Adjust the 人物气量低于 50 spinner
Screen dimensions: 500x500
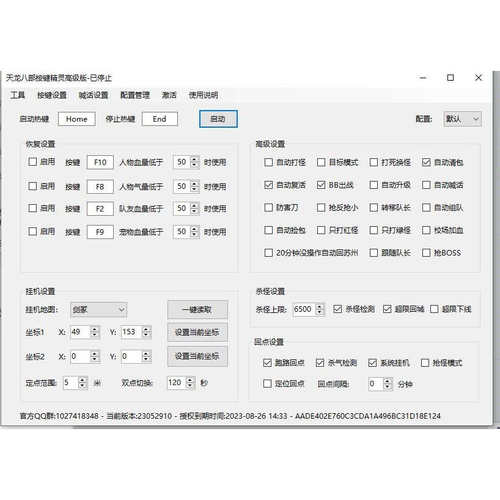(186, 186)
